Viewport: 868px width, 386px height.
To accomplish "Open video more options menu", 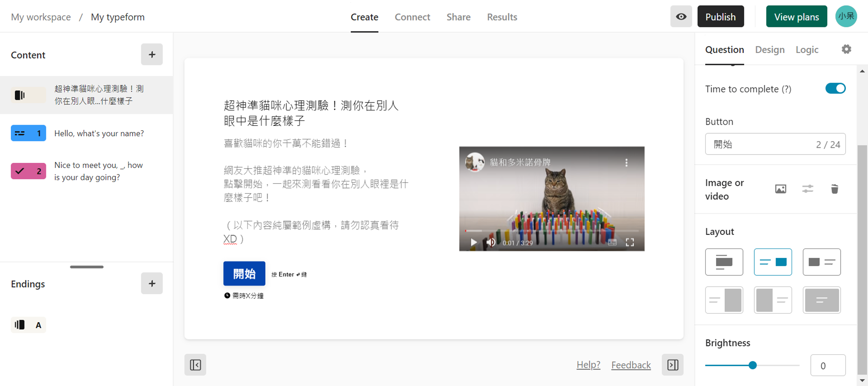I will click(x=626, y=163).
